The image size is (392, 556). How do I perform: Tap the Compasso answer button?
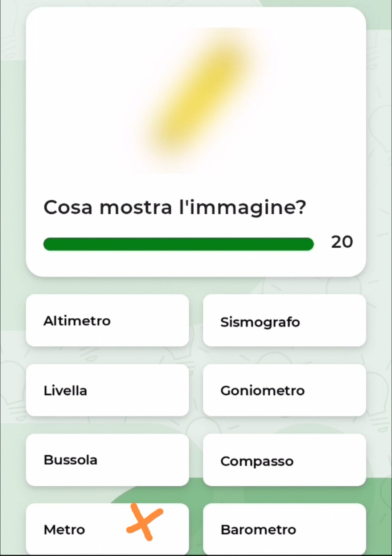284,460
